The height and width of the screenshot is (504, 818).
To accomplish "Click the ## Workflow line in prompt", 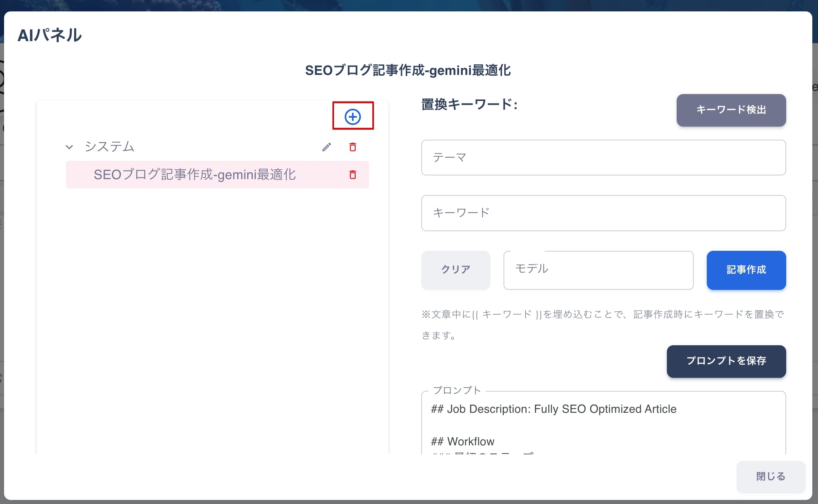I will (x=462, y=441).
